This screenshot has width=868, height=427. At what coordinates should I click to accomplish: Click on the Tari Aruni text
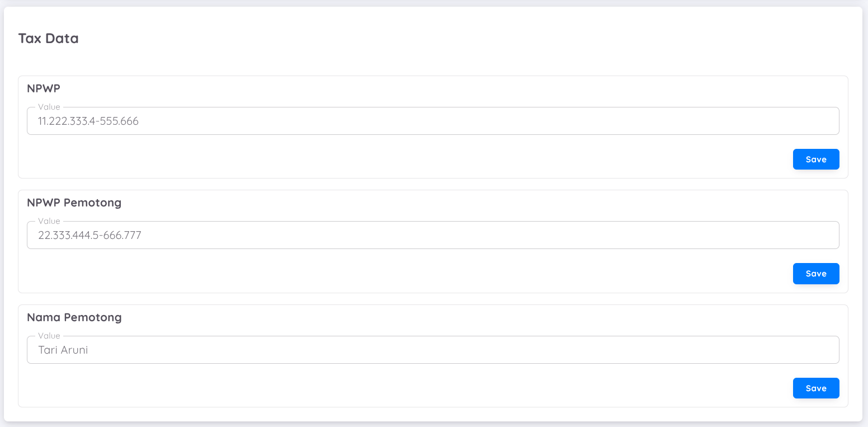tap(63, 350)
